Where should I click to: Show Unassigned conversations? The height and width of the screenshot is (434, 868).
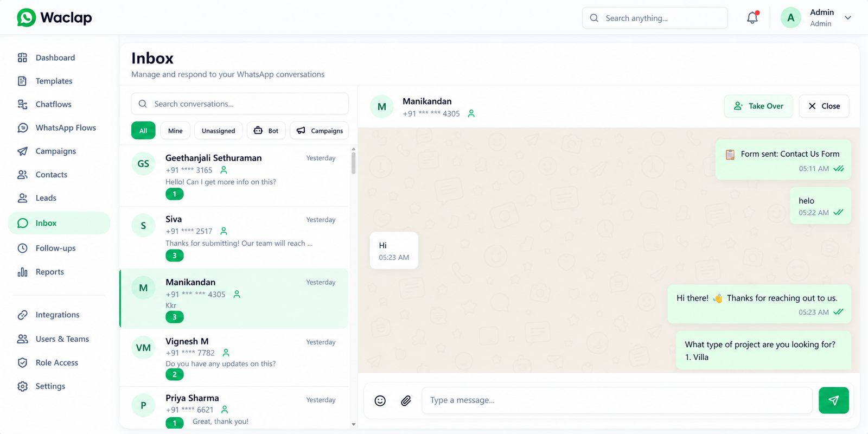[x=219, y=131]
